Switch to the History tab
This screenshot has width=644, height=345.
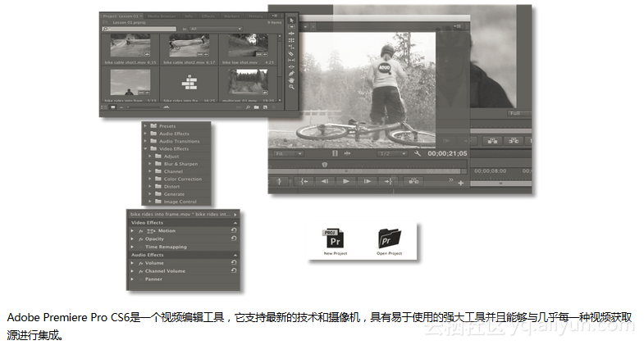(x=255, y=16)
